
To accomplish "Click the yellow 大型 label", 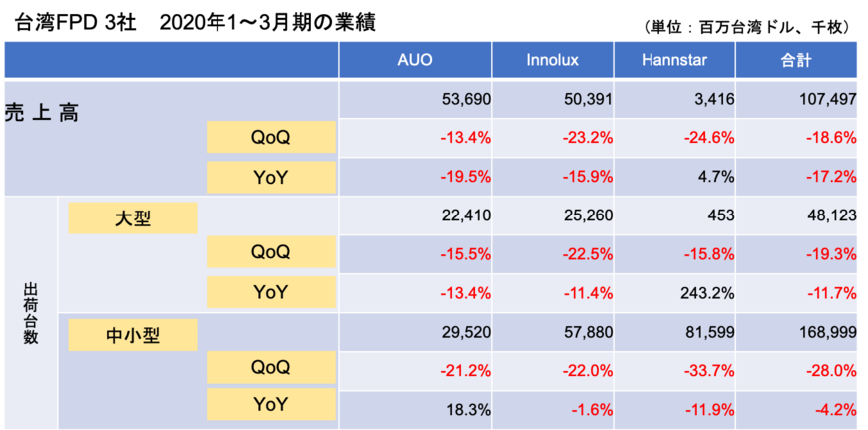I will 133,217.
